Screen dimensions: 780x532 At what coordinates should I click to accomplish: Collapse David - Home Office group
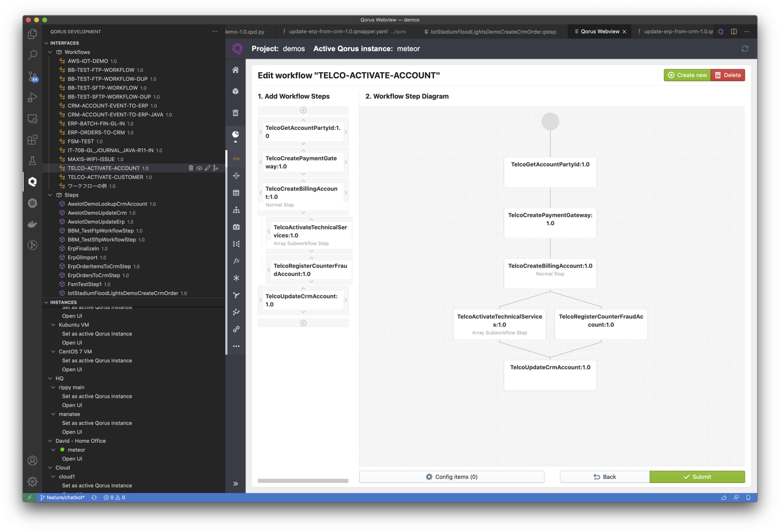coord(50,441)
